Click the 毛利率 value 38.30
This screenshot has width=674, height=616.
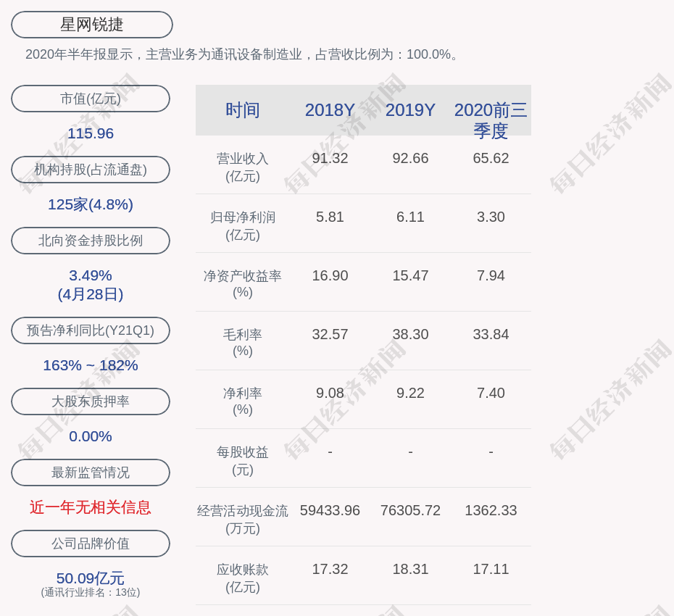[x=410, y=334]
